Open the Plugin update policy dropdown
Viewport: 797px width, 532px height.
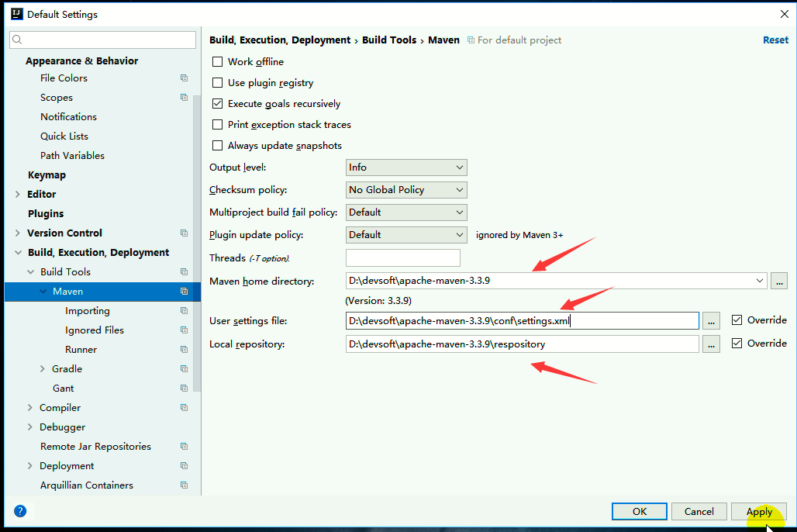tap(406, 234)
